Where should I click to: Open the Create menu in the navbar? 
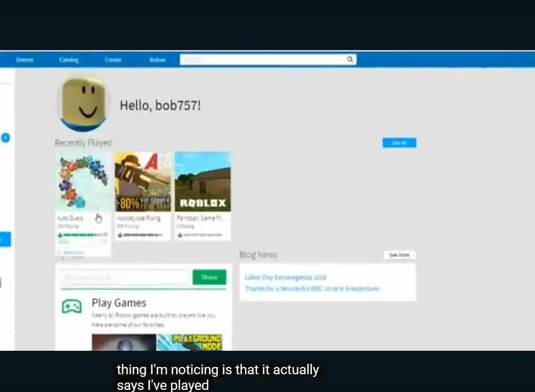(x=113, y=60)
